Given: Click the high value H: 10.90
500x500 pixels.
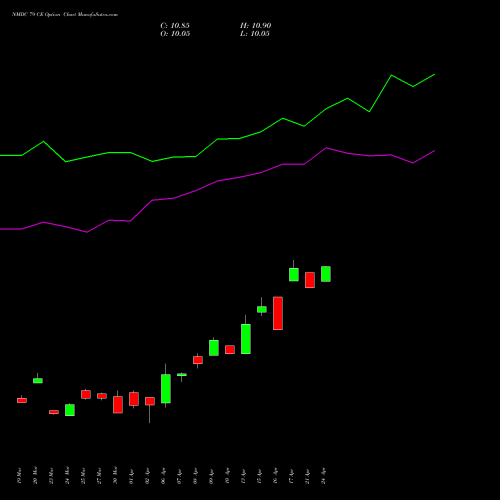Looking at the screenshot, I should (x=255, y=26).
